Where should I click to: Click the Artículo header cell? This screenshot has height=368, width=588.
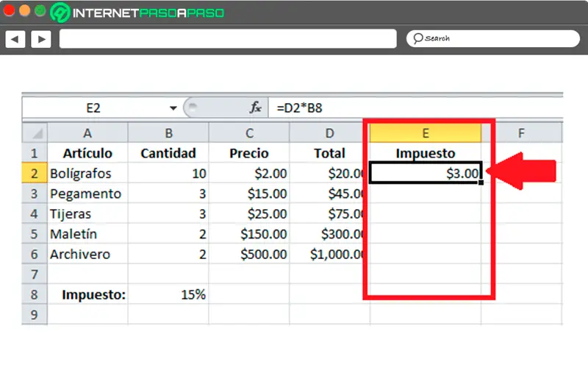[x=87, y=153]
